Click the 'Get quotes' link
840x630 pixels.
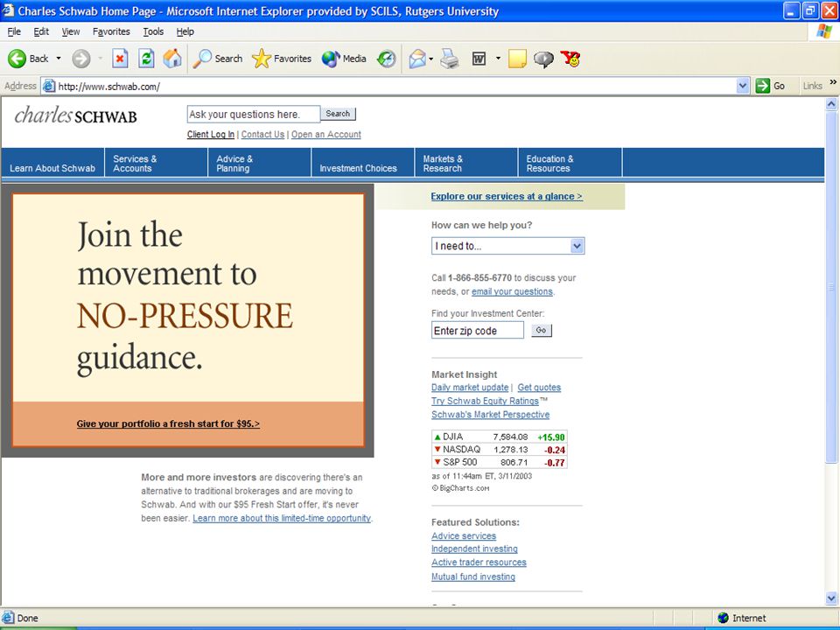(539, 388)
